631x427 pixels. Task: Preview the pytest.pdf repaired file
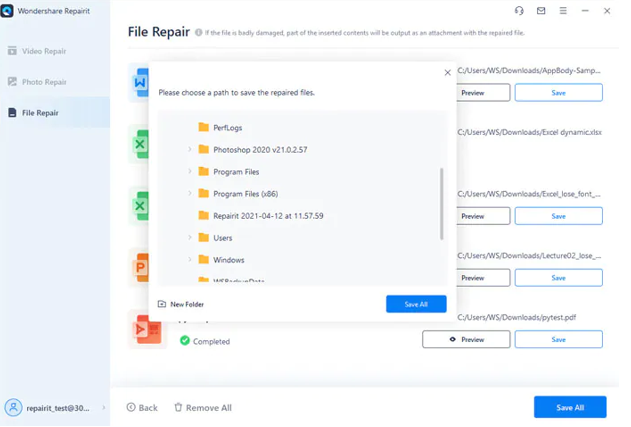tap(466, 340)
